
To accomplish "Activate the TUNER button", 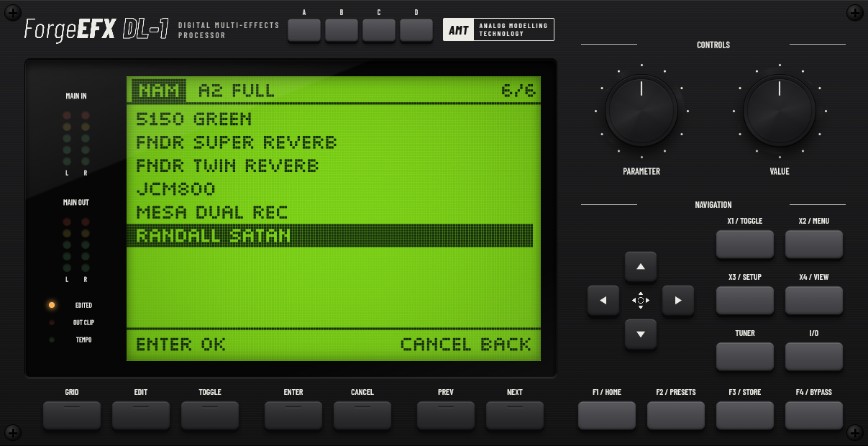I will (x=745, y=357).
